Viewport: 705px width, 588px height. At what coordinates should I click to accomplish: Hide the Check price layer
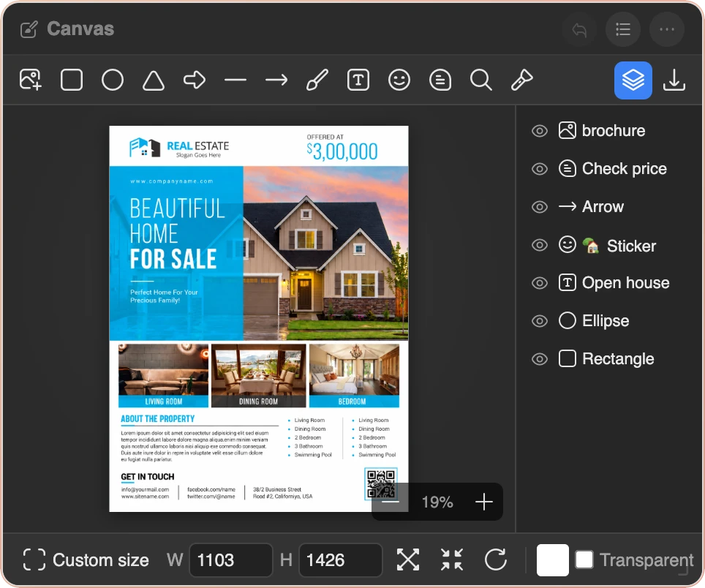(x=540, y=169)
